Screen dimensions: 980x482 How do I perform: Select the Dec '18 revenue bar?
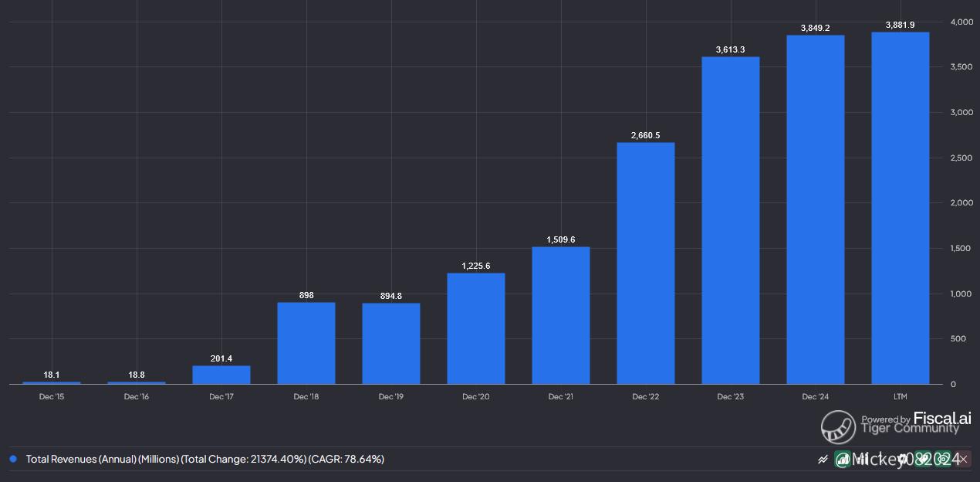(x=306, y=343)
